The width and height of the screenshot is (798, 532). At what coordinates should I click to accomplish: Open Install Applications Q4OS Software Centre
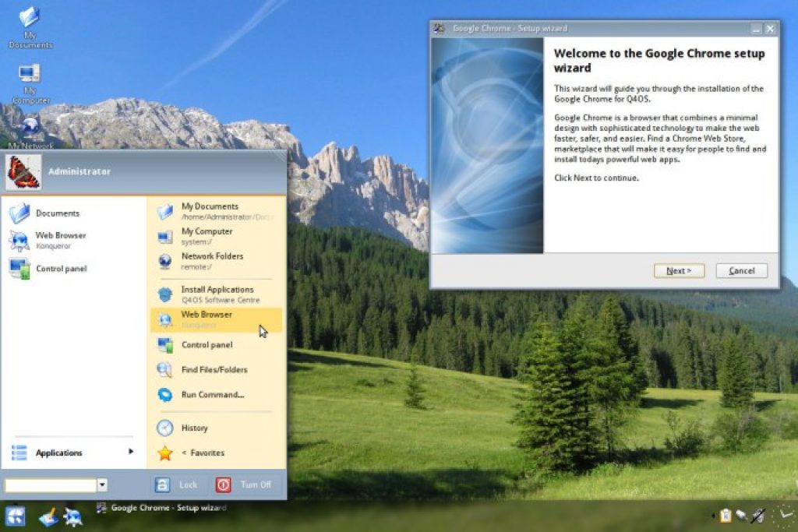click(x=217, y=294)
